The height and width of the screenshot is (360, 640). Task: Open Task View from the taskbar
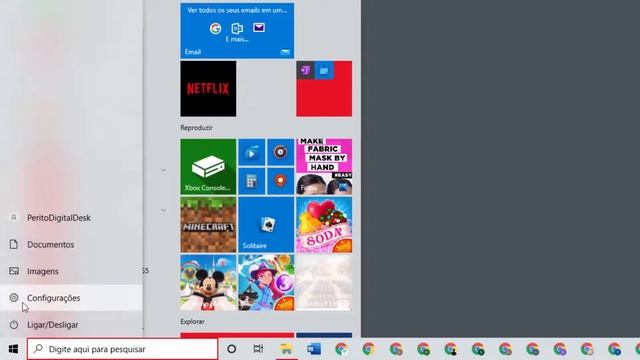point(258,349)
